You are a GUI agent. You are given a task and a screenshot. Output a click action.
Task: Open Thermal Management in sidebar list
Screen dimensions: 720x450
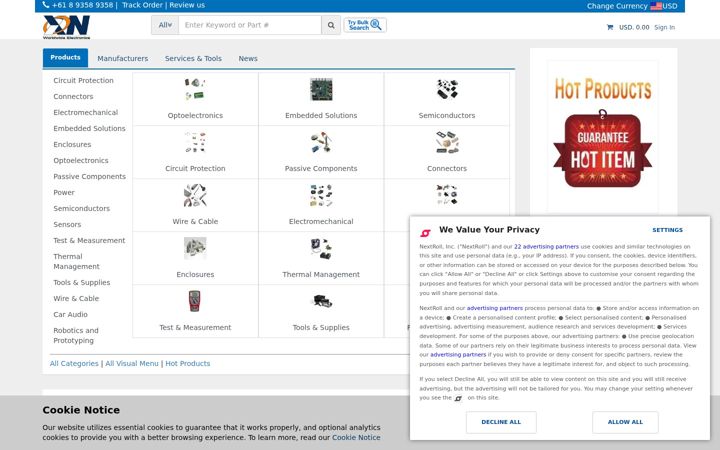pyautogui.click(x=76, y=262)
